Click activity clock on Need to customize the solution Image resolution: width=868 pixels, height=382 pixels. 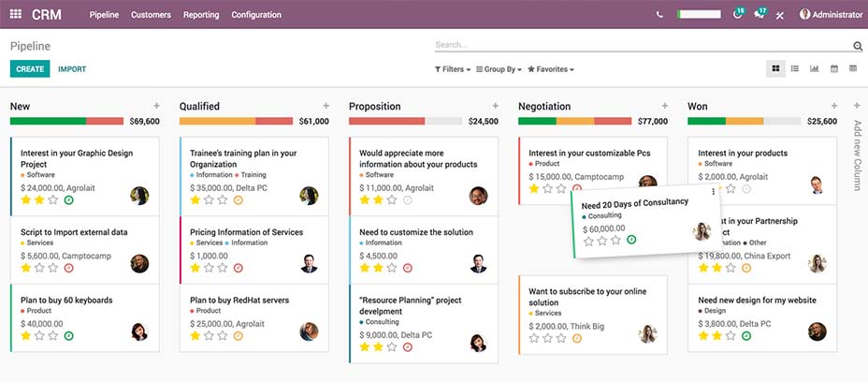coord(408,268)
